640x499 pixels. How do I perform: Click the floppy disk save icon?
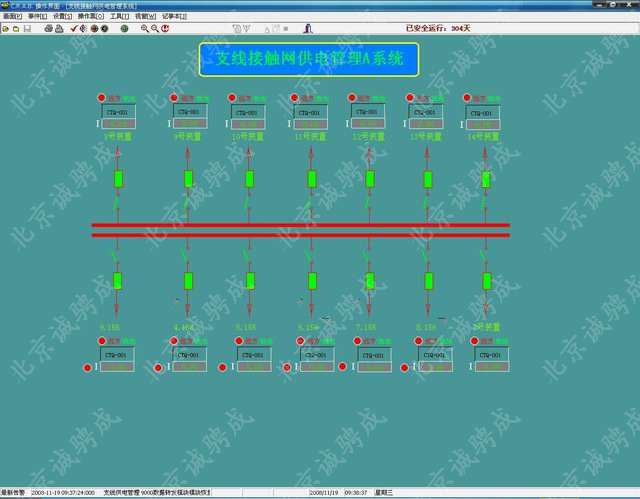pyautogui.click(x=27, y=29)
